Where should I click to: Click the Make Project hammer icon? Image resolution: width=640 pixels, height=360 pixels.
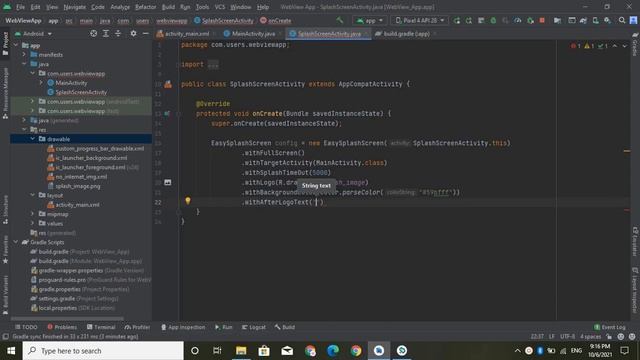click(x=340, y=20)
